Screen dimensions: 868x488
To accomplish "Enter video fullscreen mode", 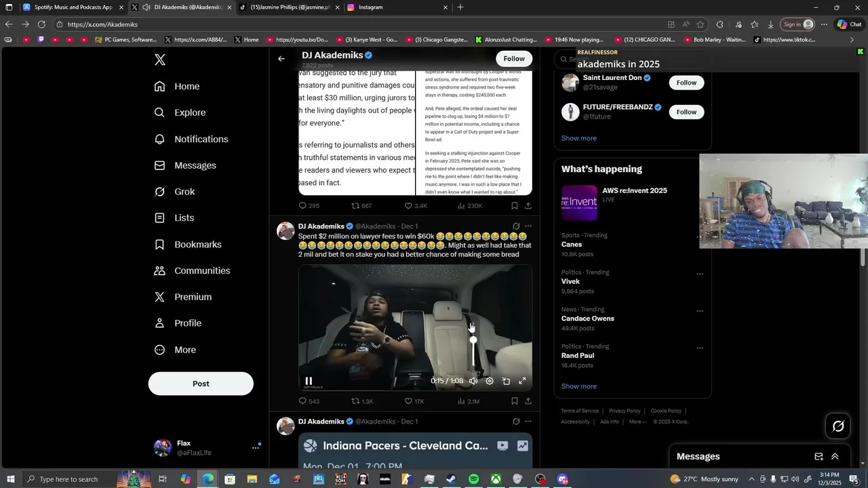I will point(522,381).
